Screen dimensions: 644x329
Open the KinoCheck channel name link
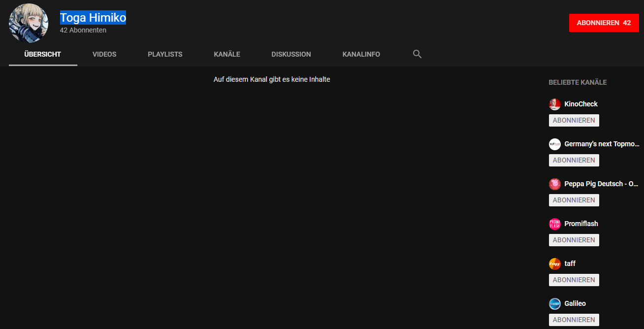(581, 104)
